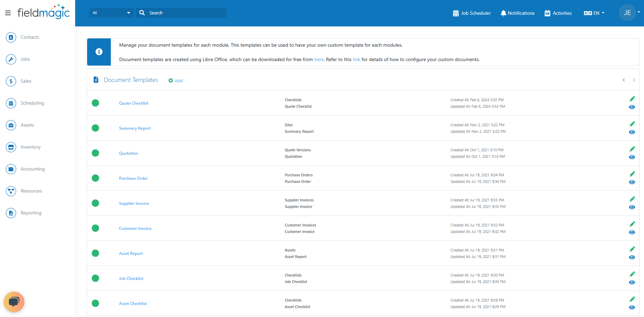The height and width of the screenshot is (317, 644).
Task: Edit the Job Checklist template
Action: click(632, 274)
